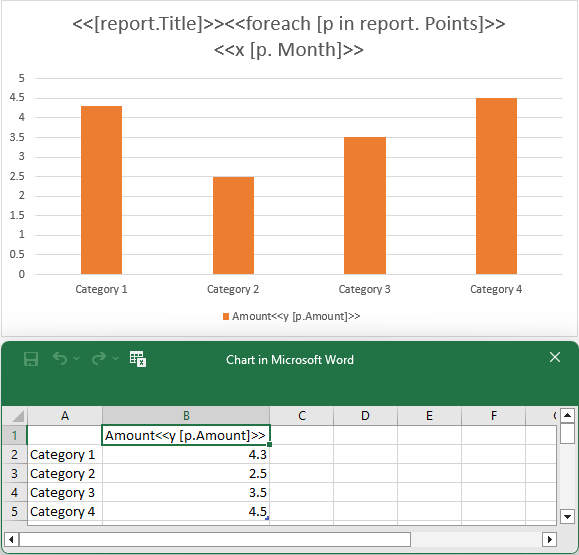Select row 1 header
This screenshot has width=579, height=555.
tap(15, 435)
